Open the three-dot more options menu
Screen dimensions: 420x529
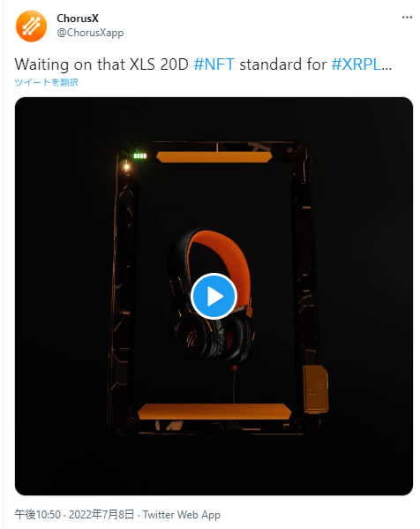pos(407,17)
